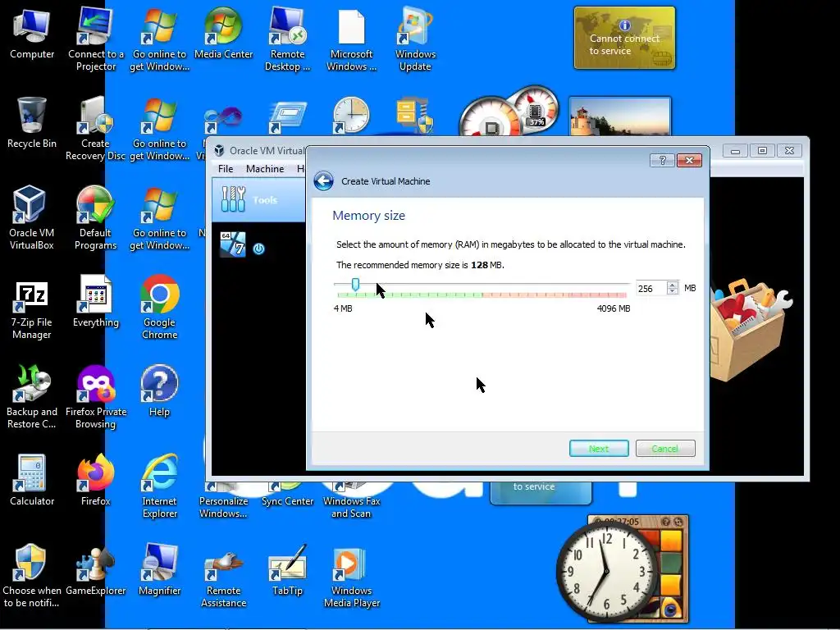Image resolution: width=840 pixels, height=630 pixels.
Task: Open Personalize Windows shortcut
Action: click(x=223, y=501)
